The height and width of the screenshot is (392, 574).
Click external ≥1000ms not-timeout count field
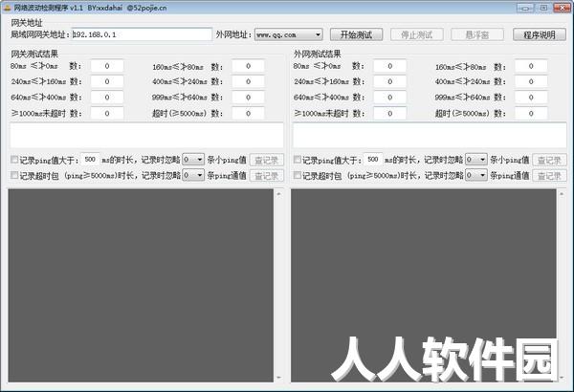pyautogui.click(x=390, y=113)
